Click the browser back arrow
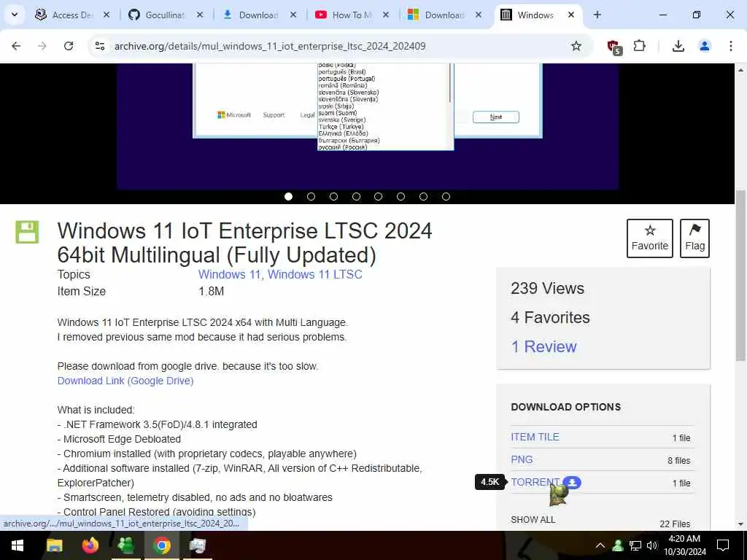This screenshot has width=747, height=560. 16,46
